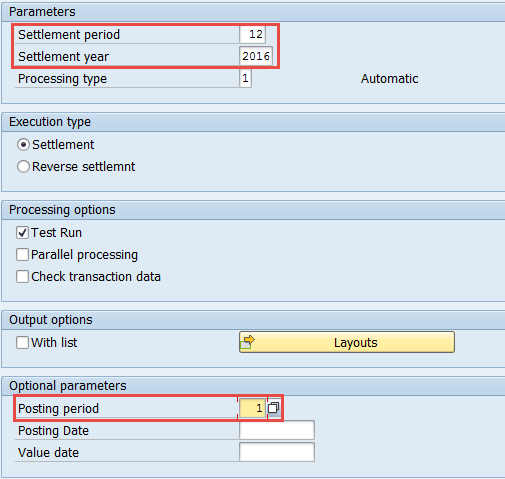Choose Reverse settlemnt execution type

(x=23, y=167)
